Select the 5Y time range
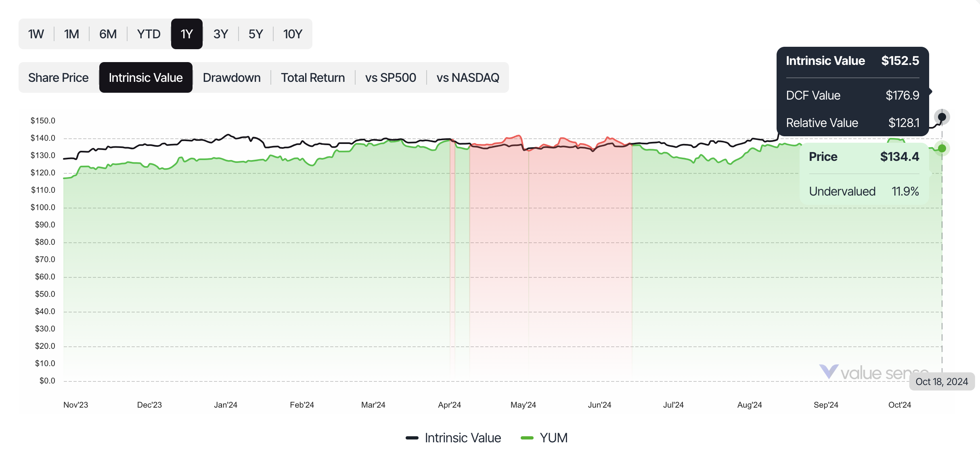 pos(255,34)
